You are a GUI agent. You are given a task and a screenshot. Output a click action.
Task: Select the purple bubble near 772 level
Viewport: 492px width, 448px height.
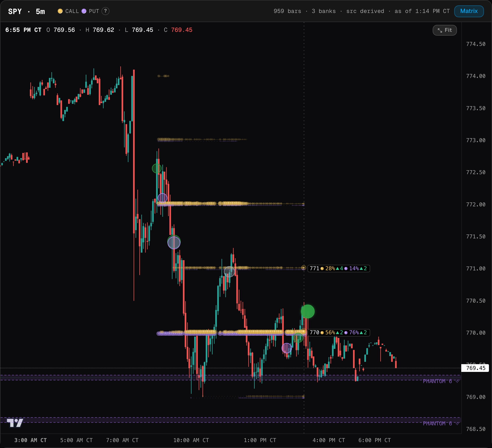tap(163, 198)
